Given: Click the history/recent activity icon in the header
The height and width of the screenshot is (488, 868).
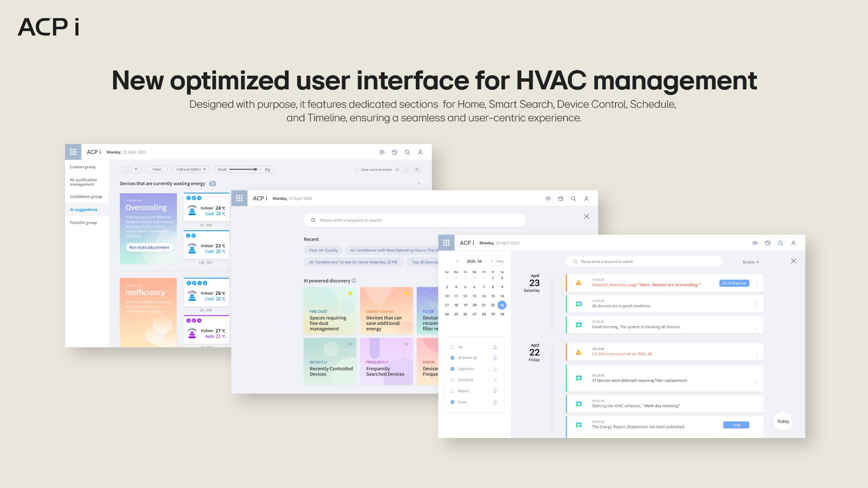Looking at the screenshot, I should [768, 243].
